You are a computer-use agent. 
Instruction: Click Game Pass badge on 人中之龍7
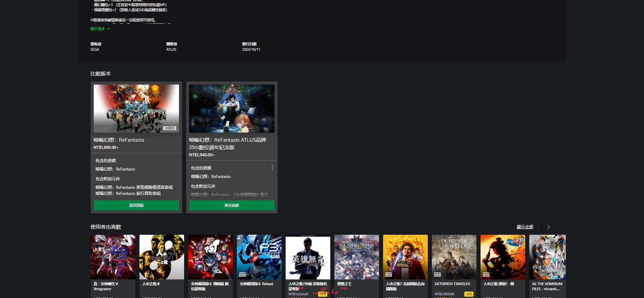(388, 274)
